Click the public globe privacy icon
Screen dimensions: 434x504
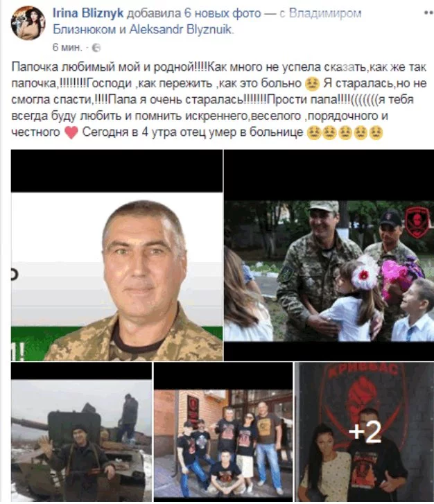[96, 48]
